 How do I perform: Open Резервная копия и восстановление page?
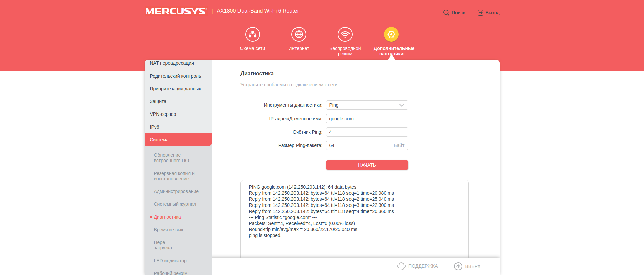pos(174,176)
